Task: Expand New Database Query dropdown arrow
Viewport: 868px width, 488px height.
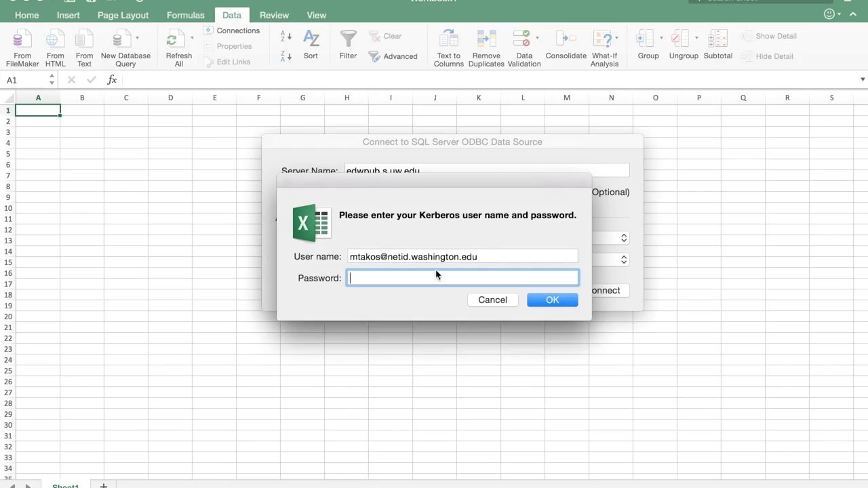Action: [137, 38]
